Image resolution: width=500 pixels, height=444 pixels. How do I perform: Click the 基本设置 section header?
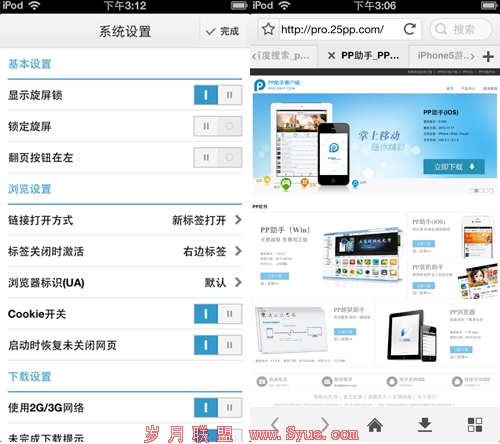(x=30, y=64)
